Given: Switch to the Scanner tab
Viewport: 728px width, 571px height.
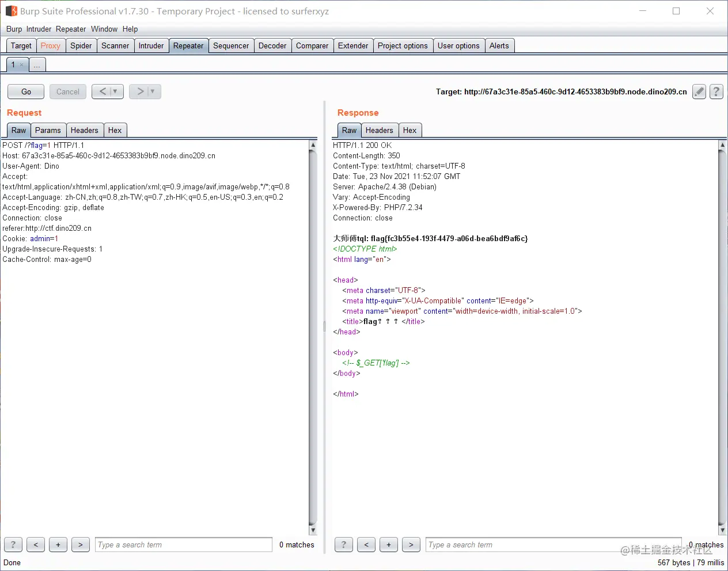Looking at the screenshot, I should click(x=115, y=45).
